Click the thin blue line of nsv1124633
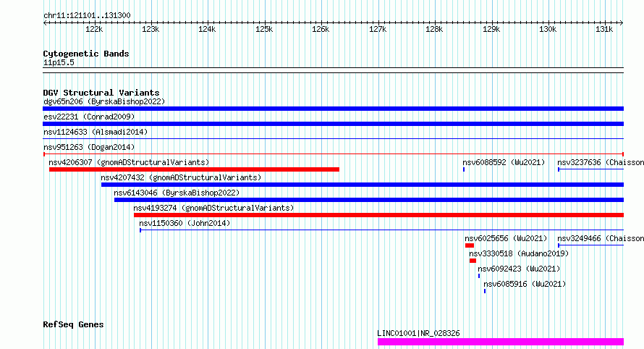Viewport: 644px width, 349px height. 333,139
